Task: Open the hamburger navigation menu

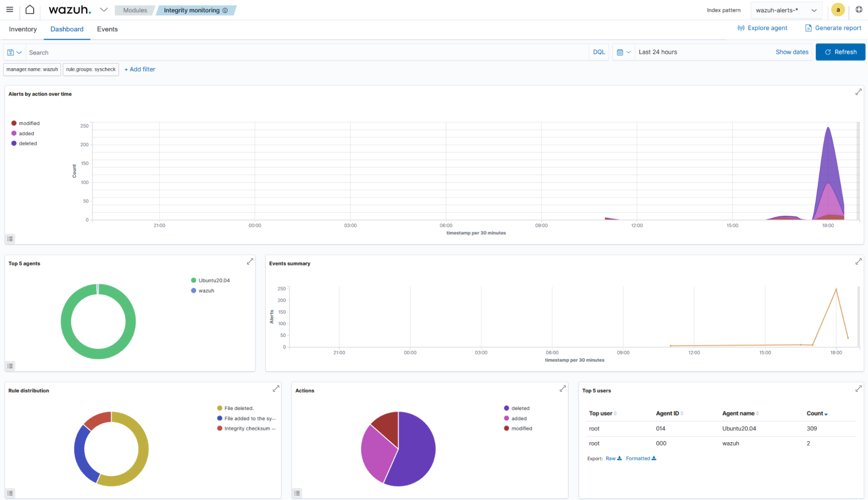Action: (10, 10)
